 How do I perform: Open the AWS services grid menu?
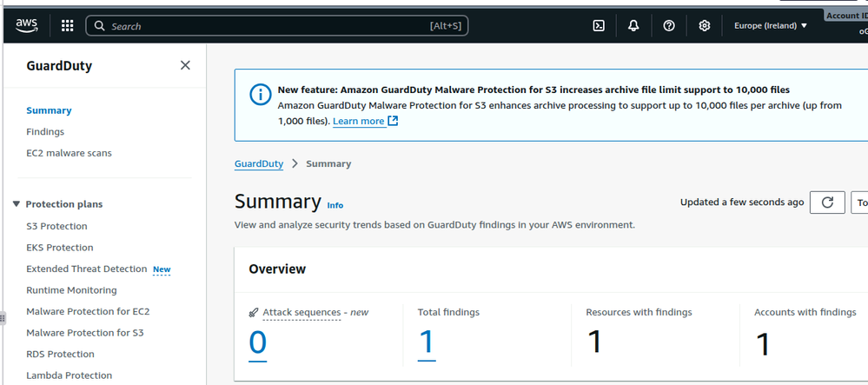(x=68, y=26)
